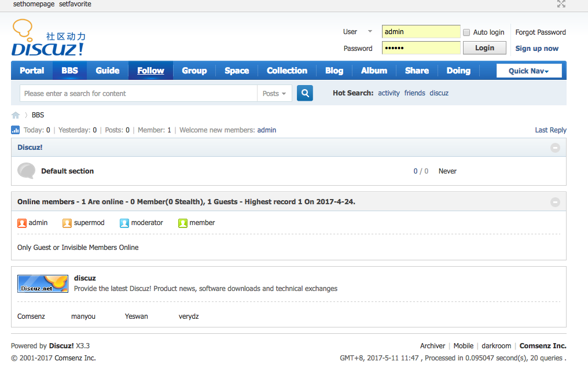
Task: Click the Discuz! logo
Action: pyautogui.click(x=49, y=38)
